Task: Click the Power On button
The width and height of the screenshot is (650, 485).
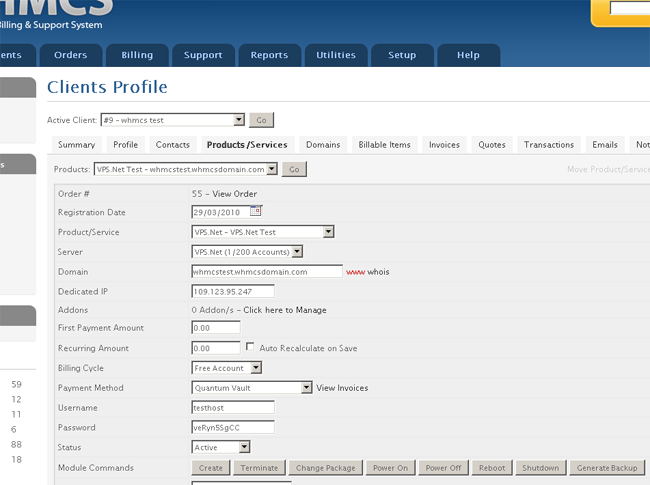Action: coord(390,468)
